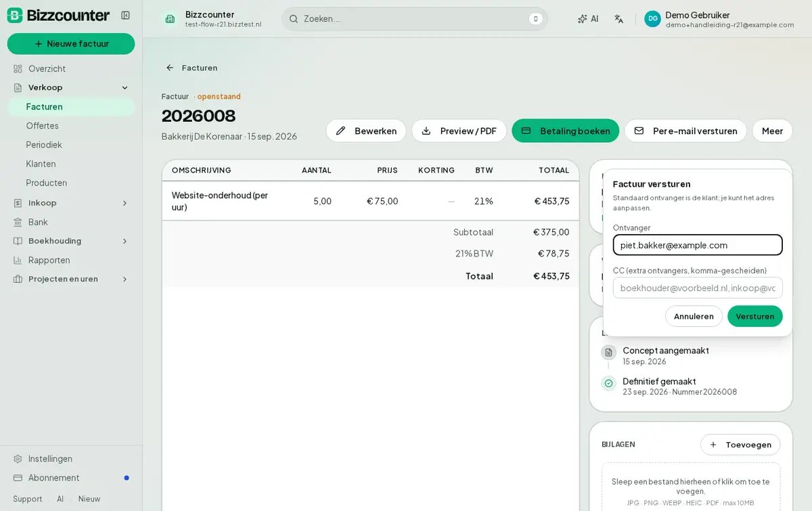Open the Support link in footer

point(28,499)
